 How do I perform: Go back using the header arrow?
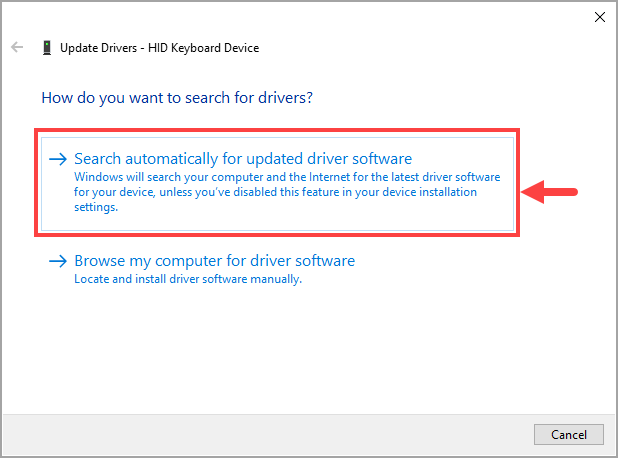click(17, 47)
